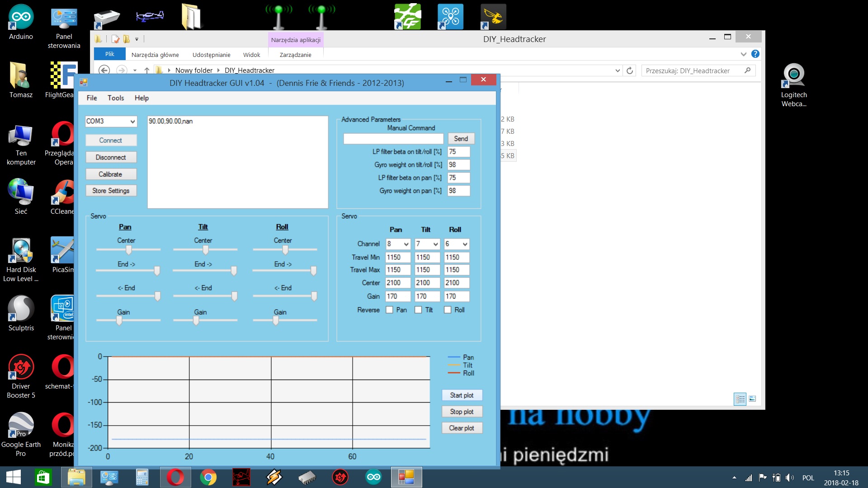868x488 pixels.
Task: Show hidden tray icons arrow
Action: click(x=734, y=478)
